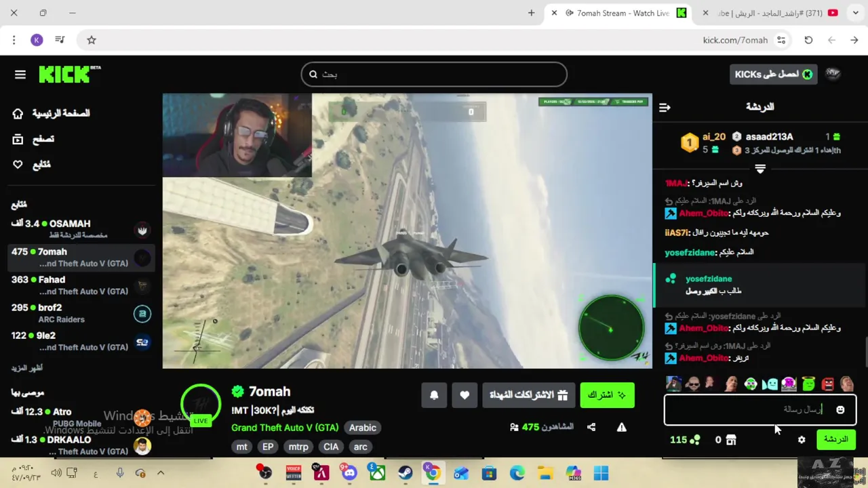
Task: Click the chat message input box
Action: click(759, 410)
